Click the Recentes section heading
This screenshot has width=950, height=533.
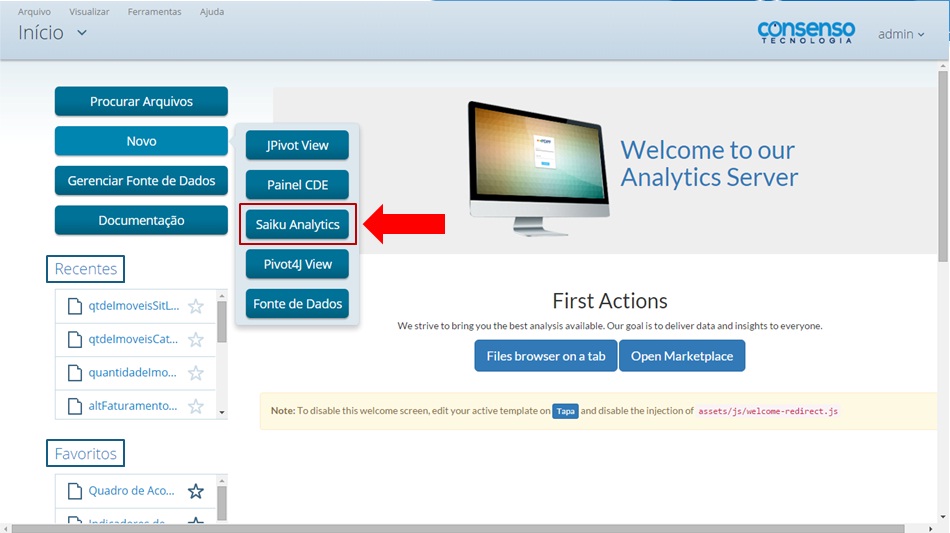click(x=85, y=269)
